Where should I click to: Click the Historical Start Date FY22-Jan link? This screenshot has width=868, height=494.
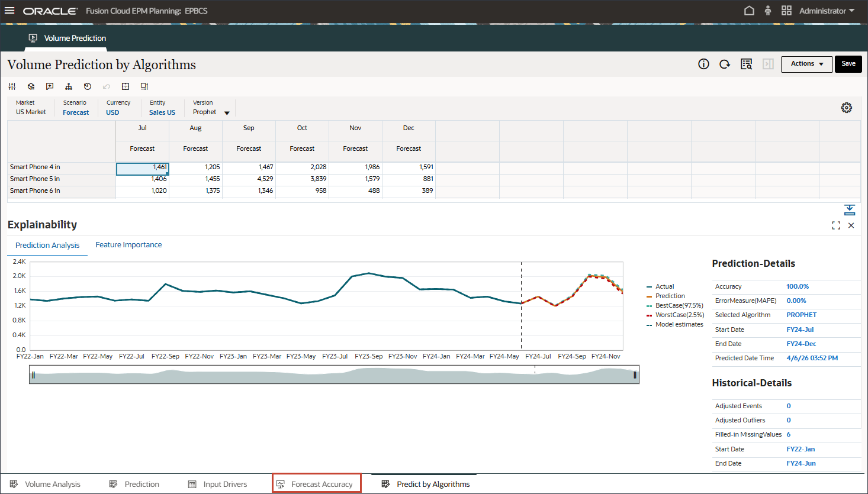(801, 449)
